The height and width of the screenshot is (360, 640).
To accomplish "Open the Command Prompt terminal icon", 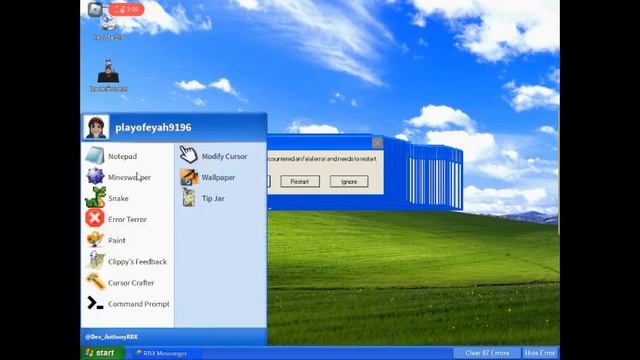I will (x=95, y=303).
